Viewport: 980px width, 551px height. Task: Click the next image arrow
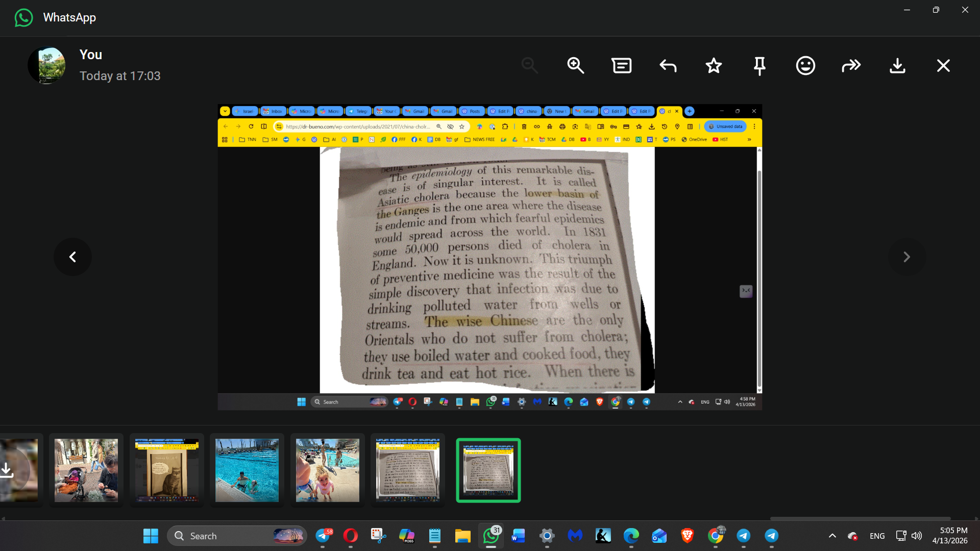point(906,257)
